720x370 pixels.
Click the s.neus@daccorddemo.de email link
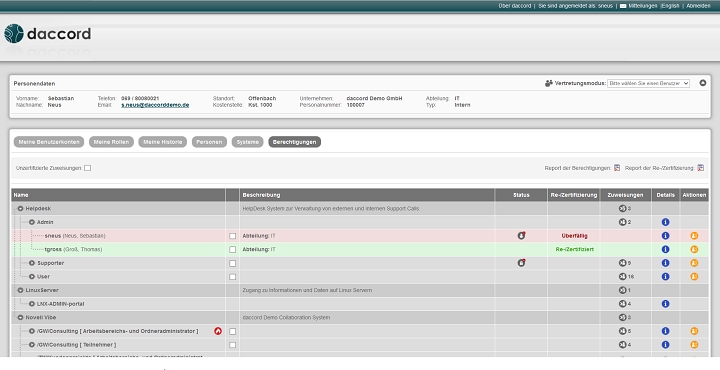pos(155,105)
